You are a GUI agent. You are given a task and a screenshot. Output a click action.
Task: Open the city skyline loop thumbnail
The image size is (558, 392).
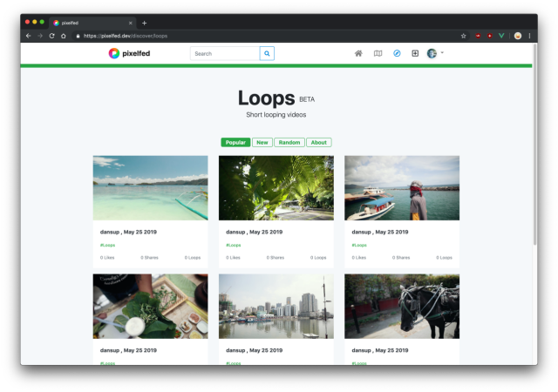point(276,307)
